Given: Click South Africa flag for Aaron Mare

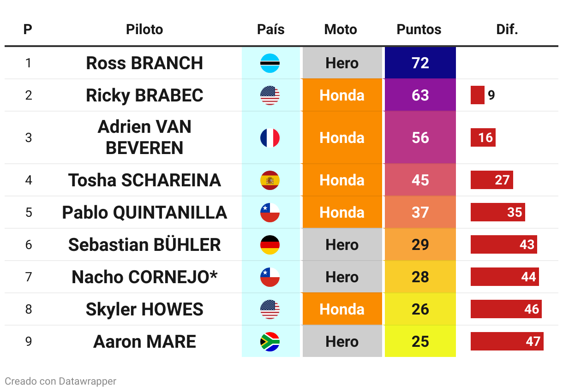Looking at the screenshot, I should coord(270,341).
